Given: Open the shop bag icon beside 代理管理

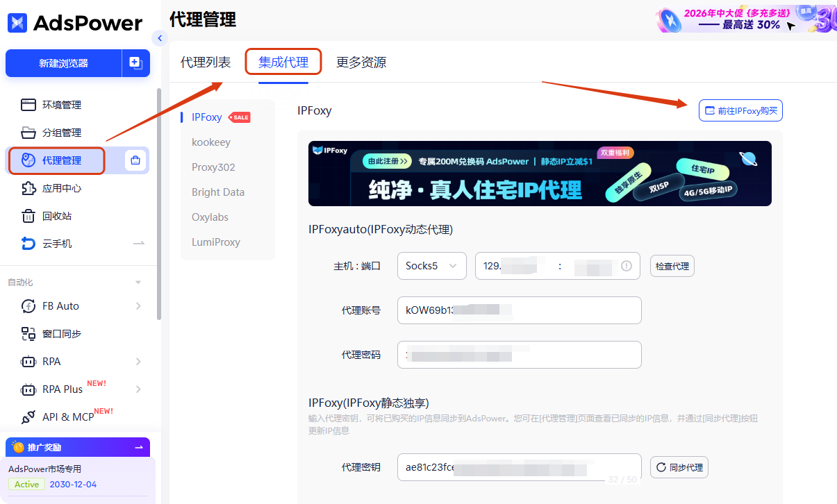Looking at the screenshot, I should click(135, 160).
